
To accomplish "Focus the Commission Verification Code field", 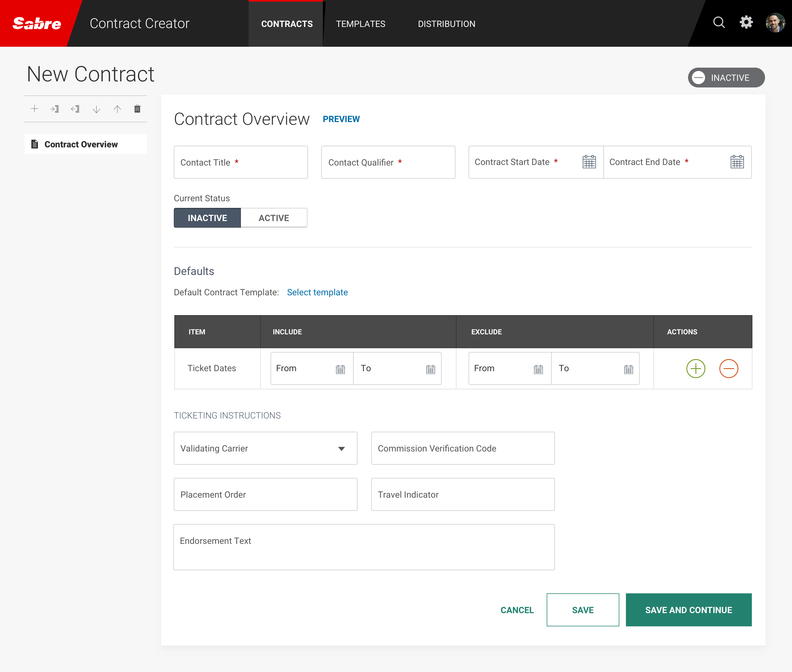I will (463, 448).
